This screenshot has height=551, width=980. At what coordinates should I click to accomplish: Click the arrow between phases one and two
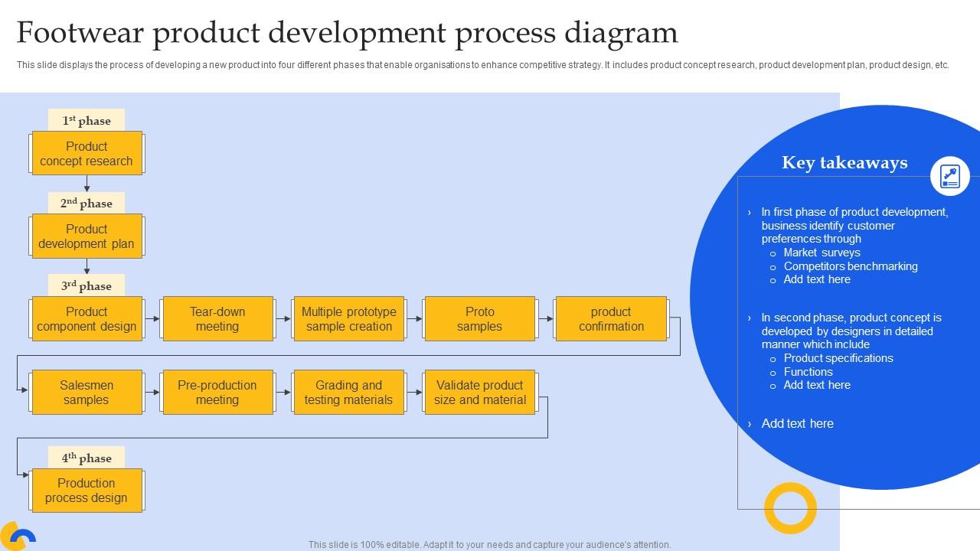point(87,183)
